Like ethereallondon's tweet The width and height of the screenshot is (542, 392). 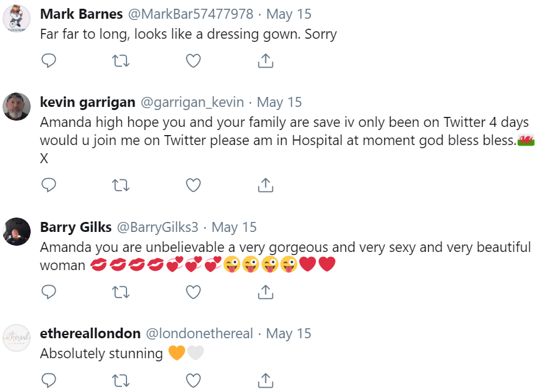[193, 381]
